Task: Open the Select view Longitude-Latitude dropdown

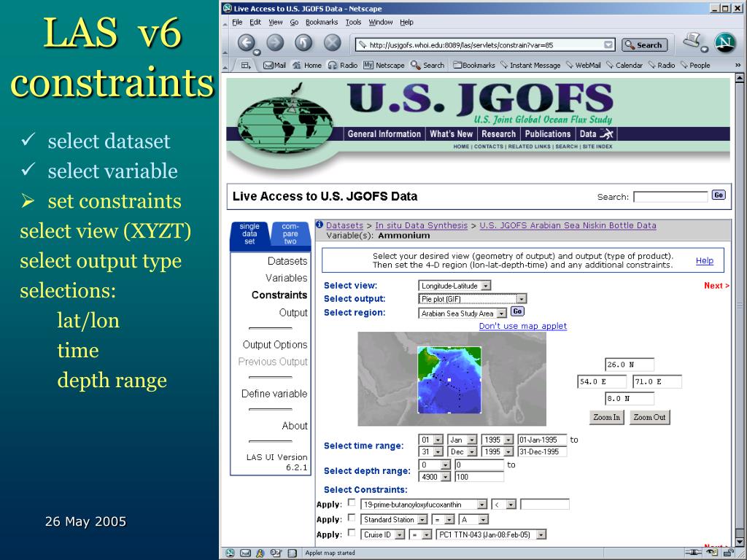Action: click(x=454, y=286)
